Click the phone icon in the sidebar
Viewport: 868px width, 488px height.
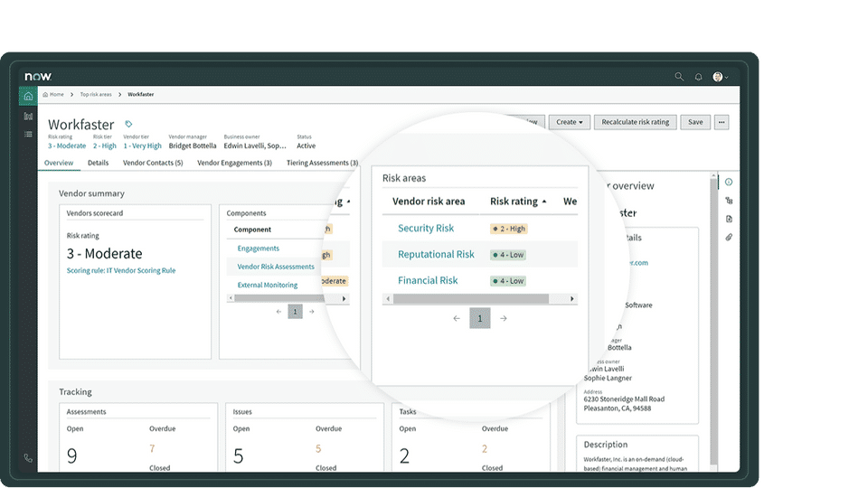28,458
